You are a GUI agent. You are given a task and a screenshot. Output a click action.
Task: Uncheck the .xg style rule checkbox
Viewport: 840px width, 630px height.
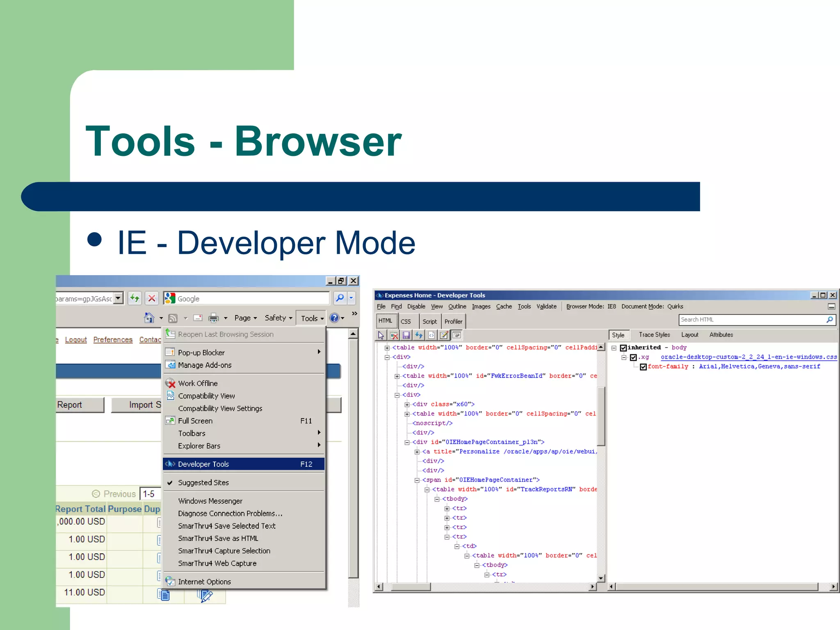pos(633,357)
